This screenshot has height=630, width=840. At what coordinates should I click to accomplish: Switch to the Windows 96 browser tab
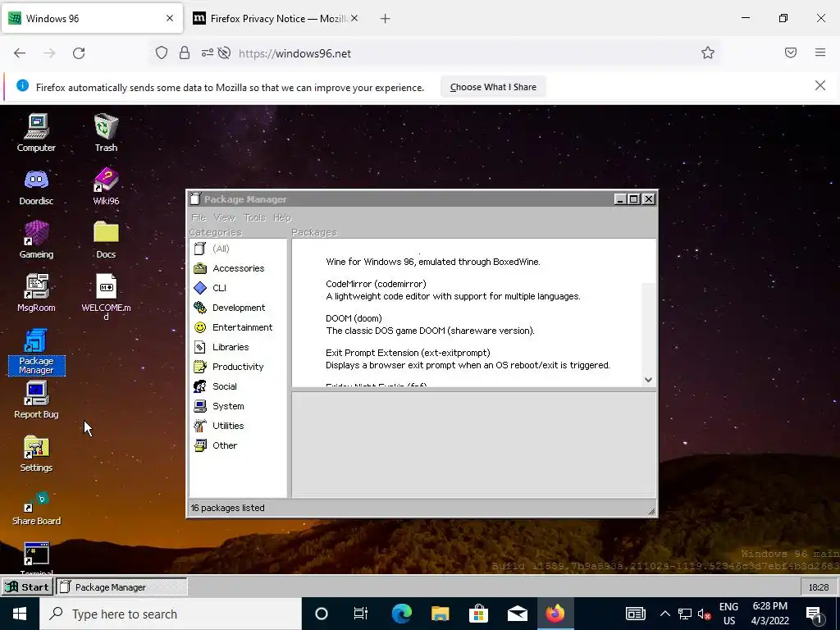tap(92, 19)
